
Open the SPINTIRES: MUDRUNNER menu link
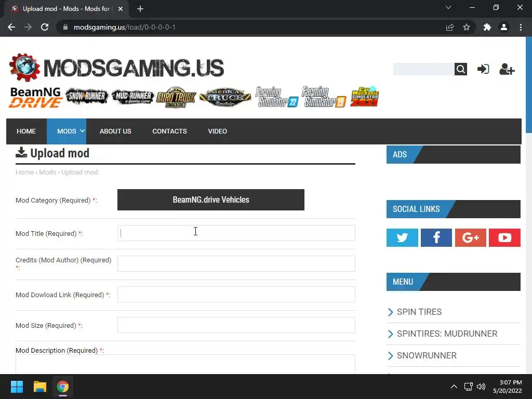pos(447,334)
